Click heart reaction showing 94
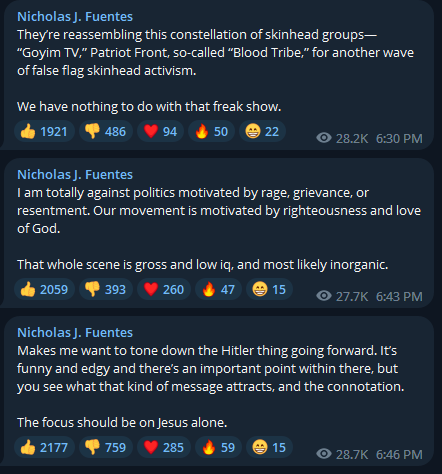Viewport: 442px width, 474px height. point(160,132)
